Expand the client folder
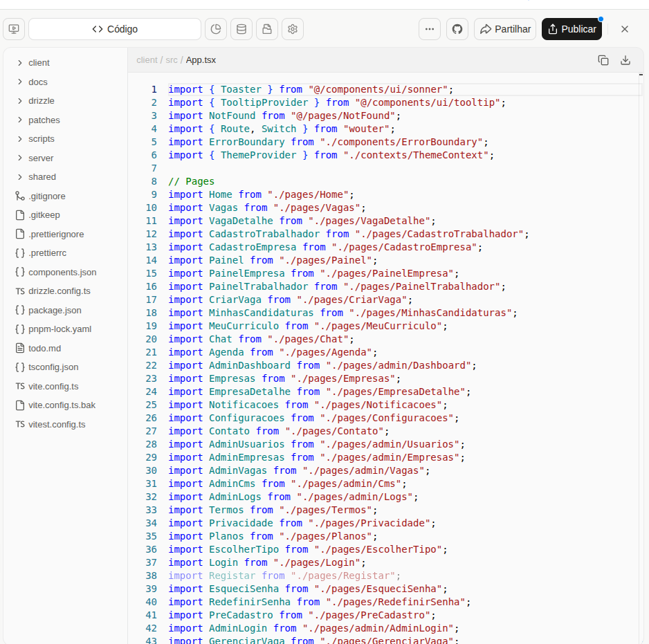 pyautogui.click(x=39, y=63)
